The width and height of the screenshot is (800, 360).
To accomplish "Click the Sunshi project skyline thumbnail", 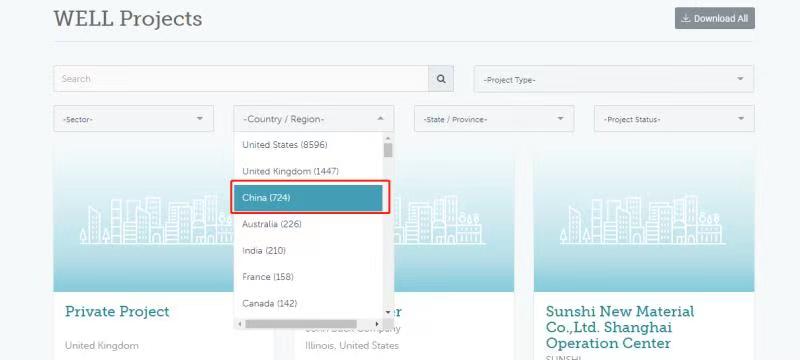I will click(644, 218).
